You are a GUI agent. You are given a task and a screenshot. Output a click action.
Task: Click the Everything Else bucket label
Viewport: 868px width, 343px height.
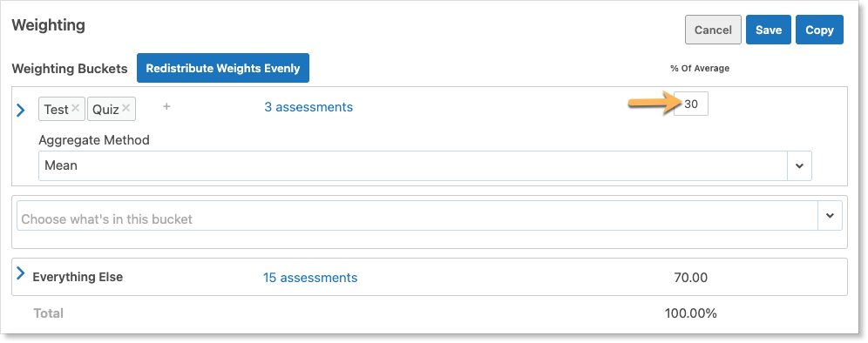pyautogui.click(x=78, y=277)
